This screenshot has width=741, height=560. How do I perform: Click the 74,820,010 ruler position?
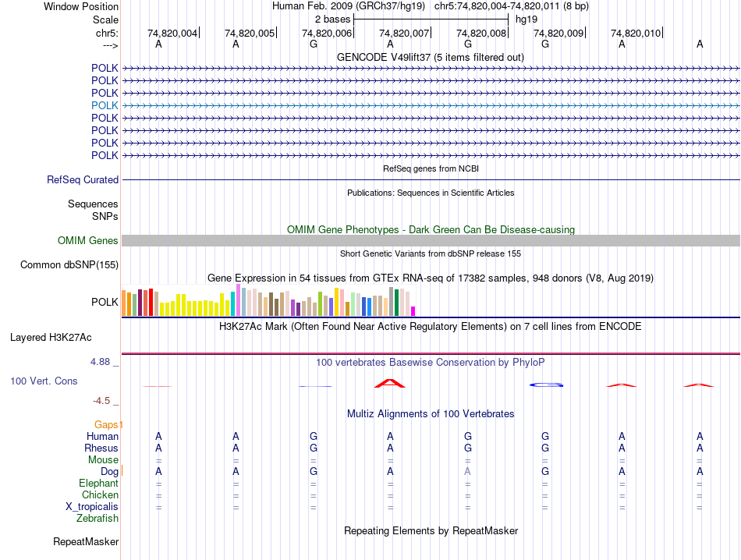(x=636, y=33)
